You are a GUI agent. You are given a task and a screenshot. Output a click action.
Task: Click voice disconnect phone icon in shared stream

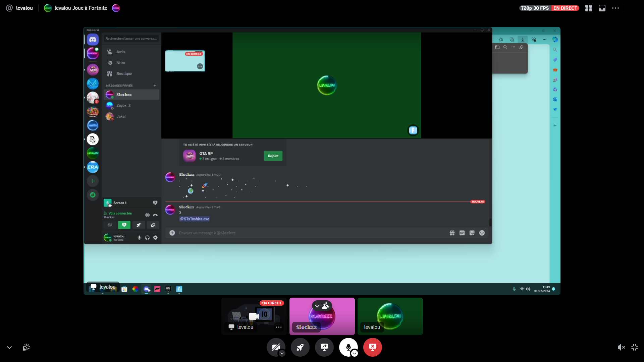pos(155,215)
